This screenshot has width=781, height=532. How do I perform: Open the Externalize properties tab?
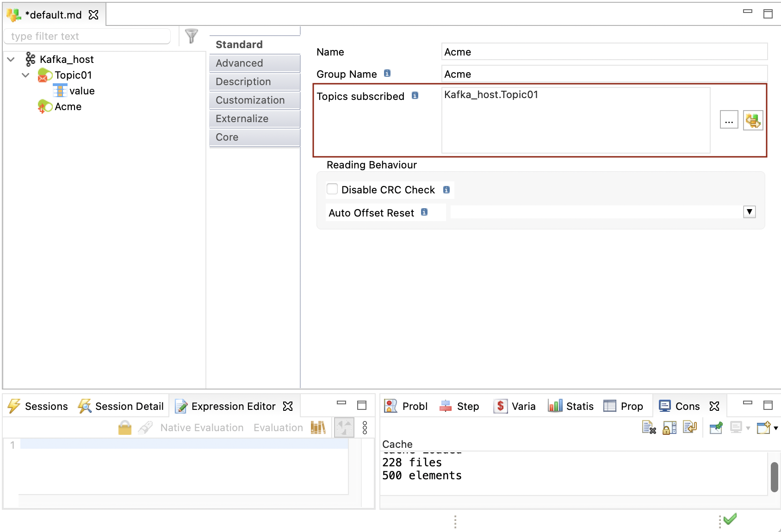[x=254, y=119]
